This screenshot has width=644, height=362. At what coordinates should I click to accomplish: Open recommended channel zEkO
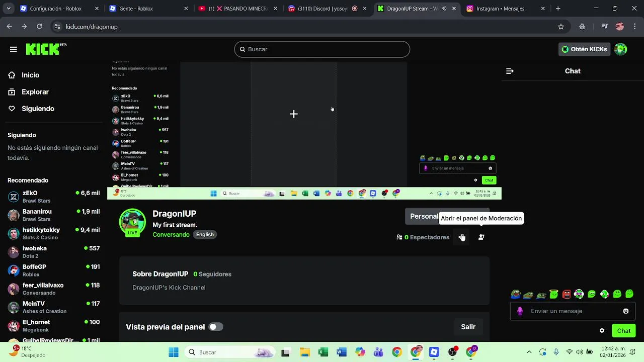point(53,197)
